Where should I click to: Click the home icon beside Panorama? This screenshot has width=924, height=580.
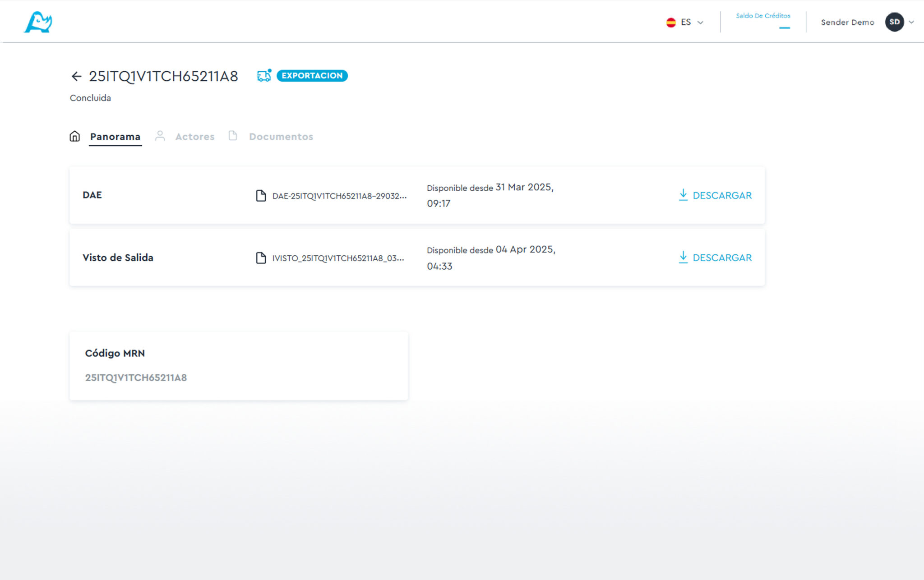(75, 136)
